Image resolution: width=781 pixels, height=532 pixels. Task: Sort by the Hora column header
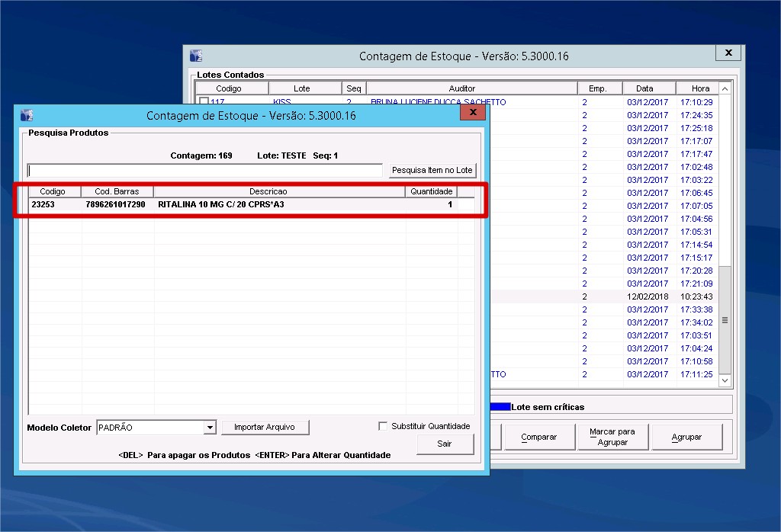[700, 88]
